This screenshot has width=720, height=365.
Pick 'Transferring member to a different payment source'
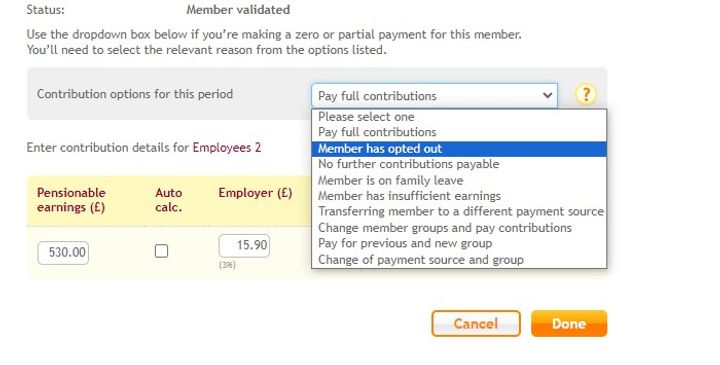(459, 212)
